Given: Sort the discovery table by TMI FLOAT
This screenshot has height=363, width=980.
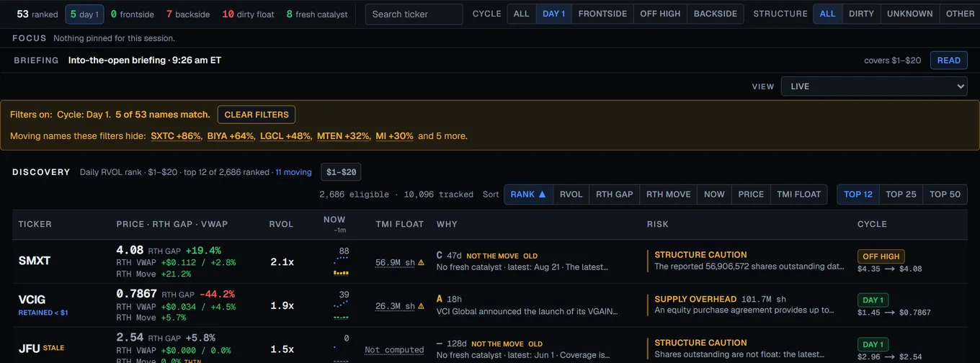Looking at the screenshot, I should pos(799,194).
